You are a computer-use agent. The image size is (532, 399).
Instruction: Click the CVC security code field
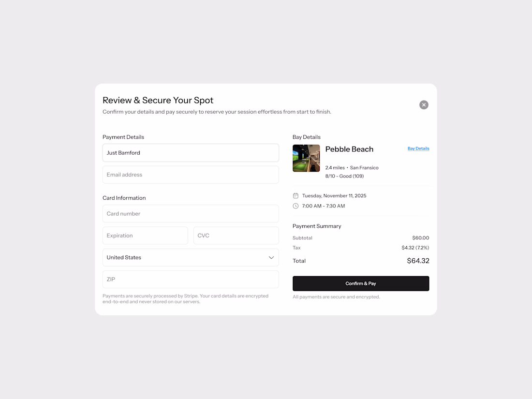click(236, 236)
